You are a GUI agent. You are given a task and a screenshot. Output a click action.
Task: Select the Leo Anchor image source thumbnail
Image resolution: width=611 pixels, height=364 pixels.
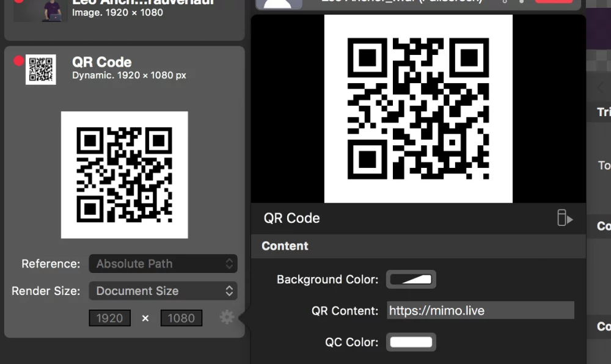53,10
